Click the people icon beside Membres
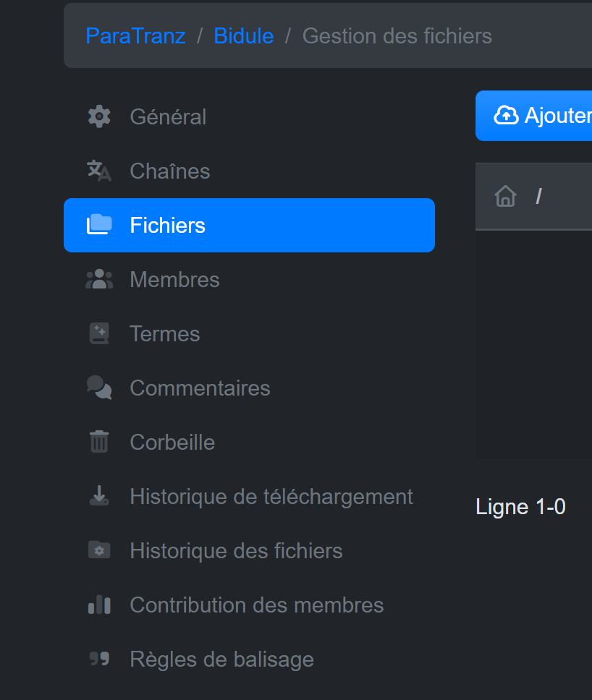 99,279
